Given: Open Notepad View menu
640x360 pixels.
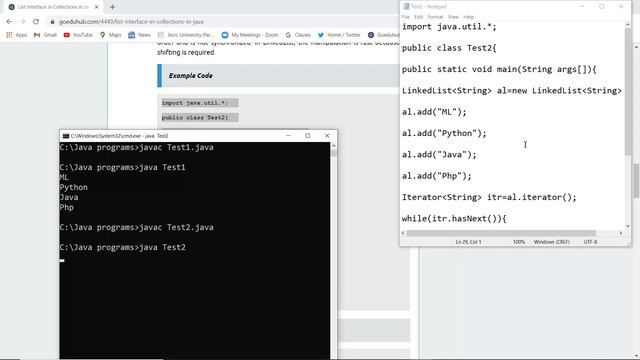Looking at the screenshot, I should tap(453, 17).
